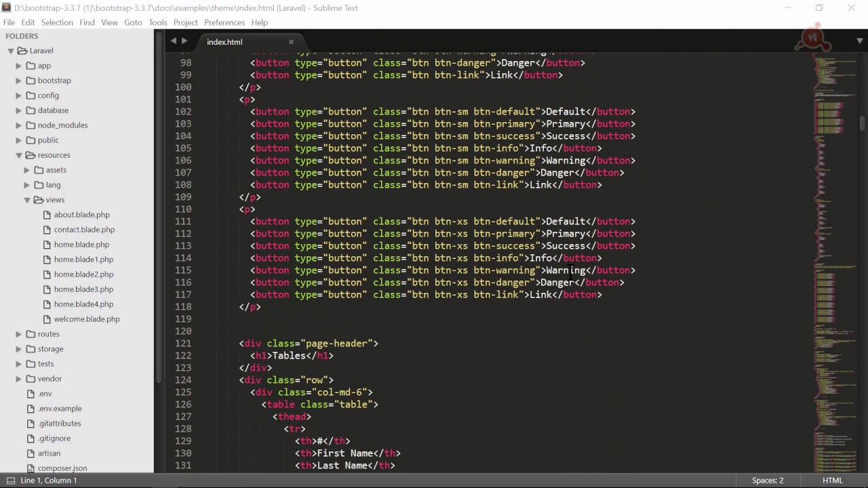The height and width of the screenshot is (488, 868).
Task: Click the open resources folder icon
Action: [31, 155]
